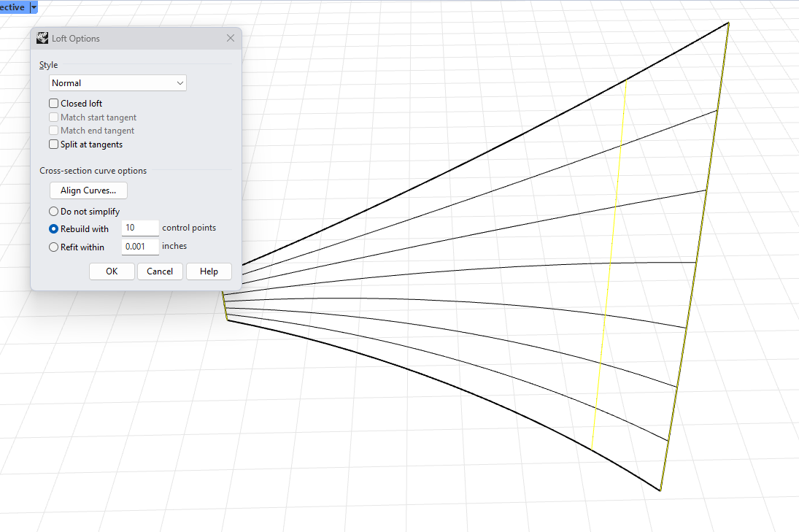Viewport: 799px width, 532px height.
Task: Select the Refit within radio option
Action: (53, 247)
